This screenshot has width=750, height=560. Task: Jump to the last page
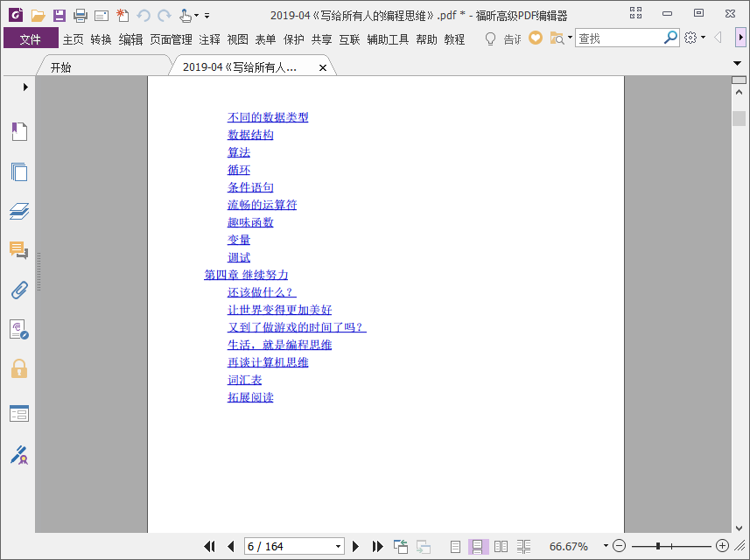click(377, 546)
